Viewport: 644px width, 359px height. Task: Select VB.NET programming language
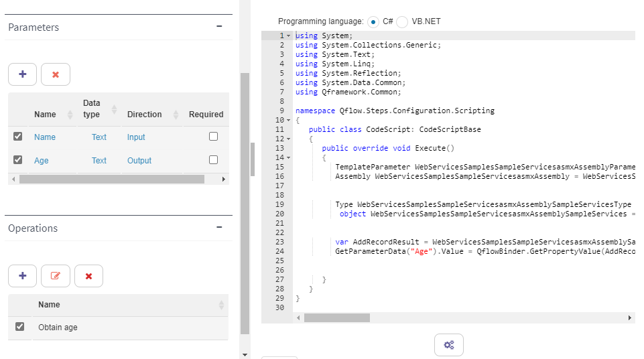[x=402, y=21]
